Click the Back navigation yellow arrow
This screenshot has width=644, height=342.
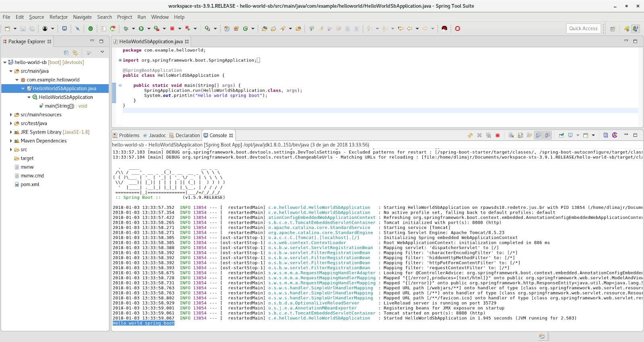409,29
